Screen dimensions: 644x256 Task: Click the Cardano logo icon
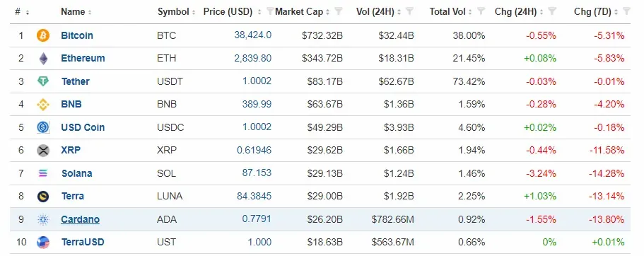[42, 219]
